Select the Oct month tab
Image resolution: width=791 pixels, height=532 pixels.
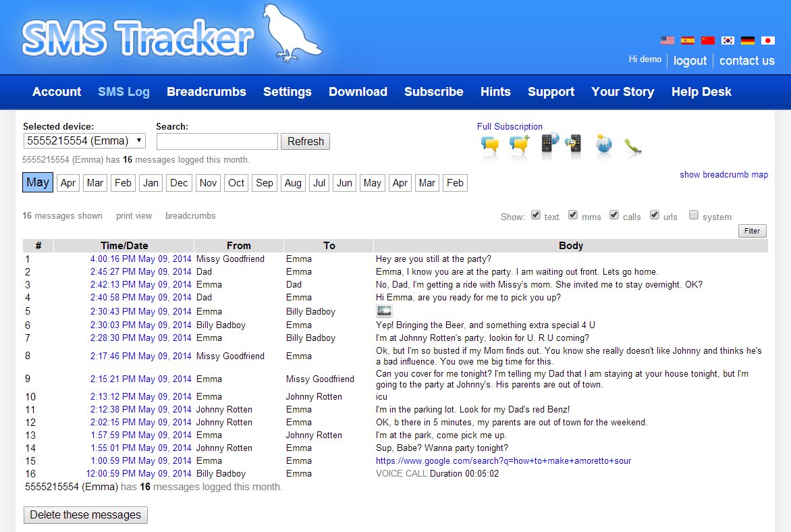pyautogui.click(x=236, y=183)
